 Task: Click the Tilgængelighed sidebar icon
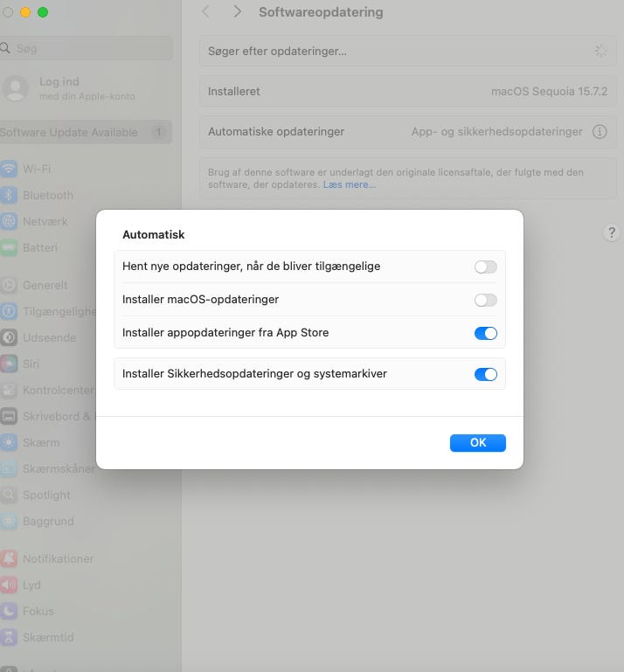coord(9,311)
